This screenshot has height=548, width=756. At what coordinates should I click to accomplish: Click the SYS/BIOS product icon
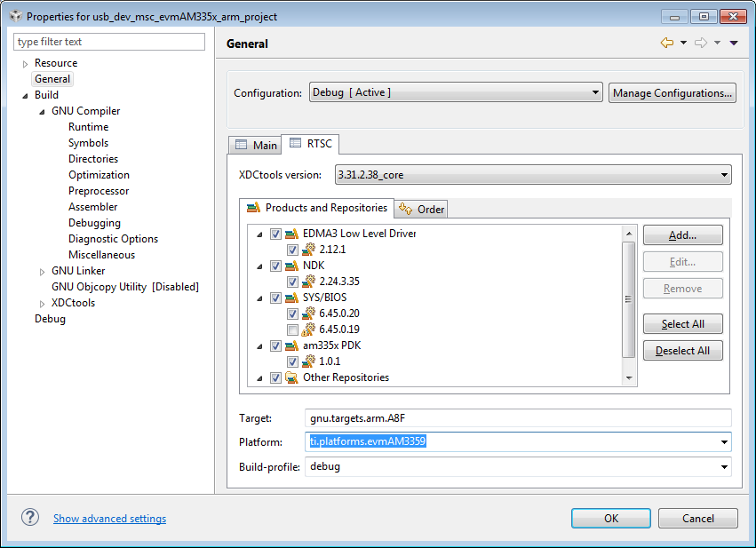pos(291,298)
